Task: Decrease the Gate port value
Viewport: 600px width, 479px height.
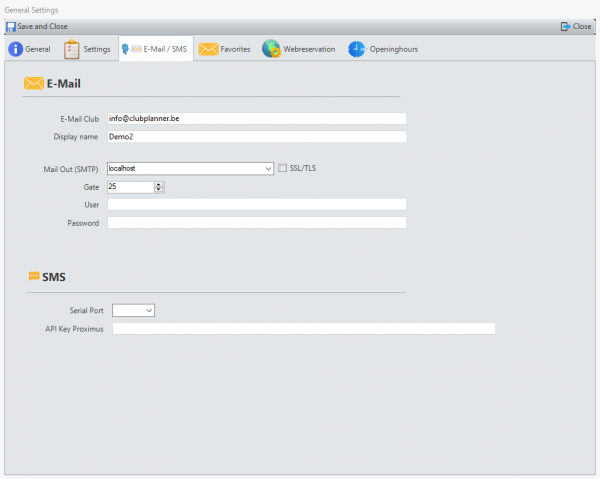Action: coord(159,189)
